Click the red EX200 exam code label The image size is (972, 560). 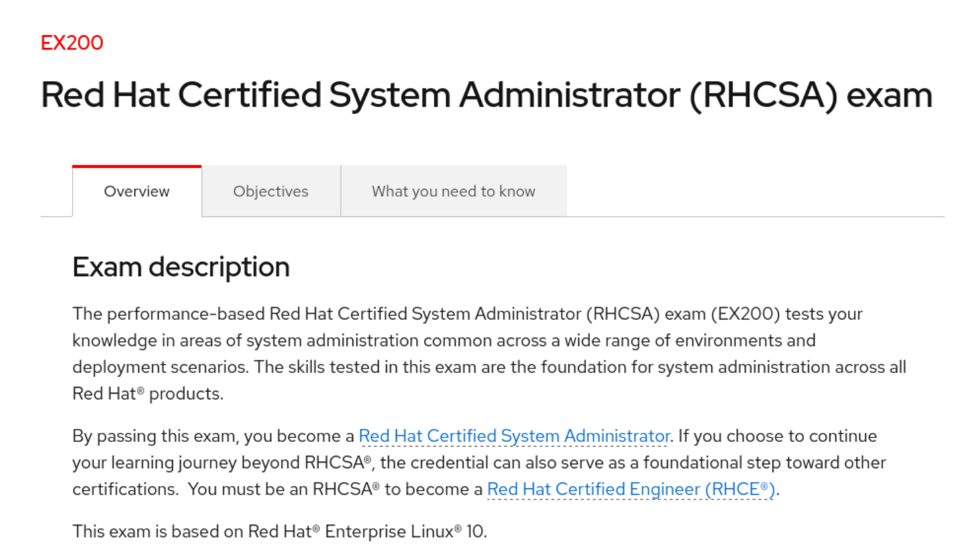pos(72,43)
